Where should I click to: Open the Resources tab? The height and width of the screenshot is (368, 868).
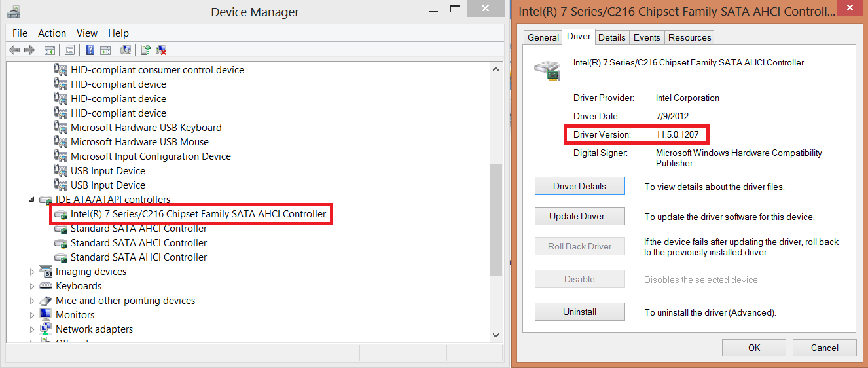click(x=689, y=37)
